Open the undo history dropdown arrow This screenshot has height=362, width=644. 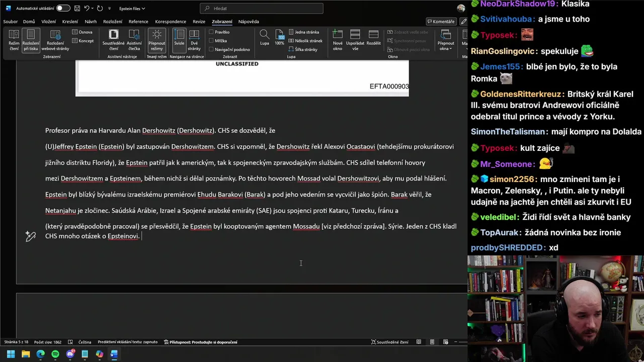(93, 9)
